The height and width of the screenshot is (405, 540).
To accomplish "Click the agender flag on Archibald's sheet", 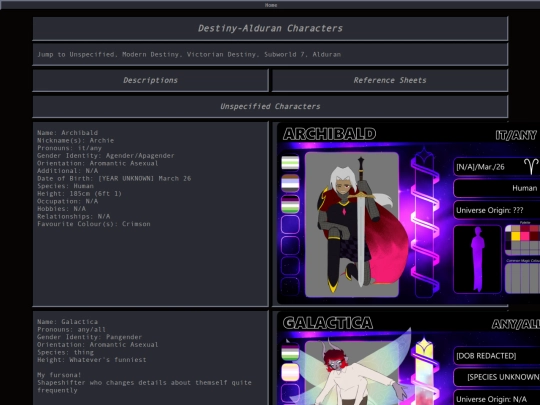I will (x=290, y=163).
